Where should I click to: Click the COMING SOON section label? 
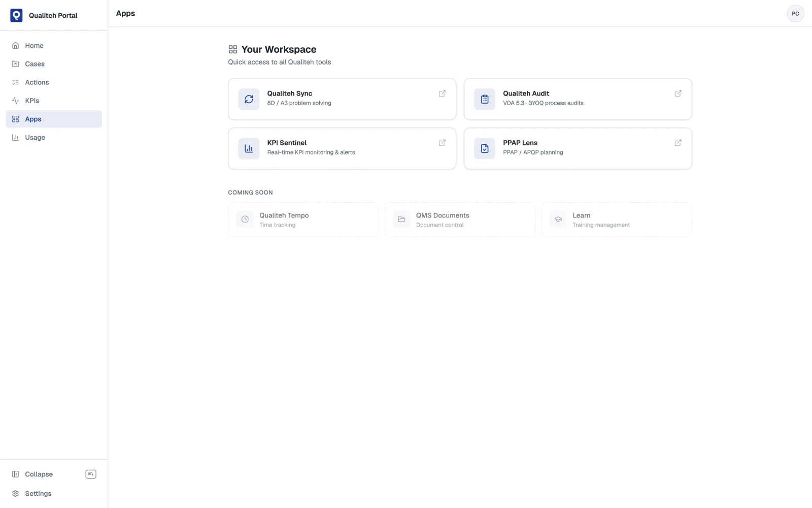pyautogui.click(x=250, y=193)
